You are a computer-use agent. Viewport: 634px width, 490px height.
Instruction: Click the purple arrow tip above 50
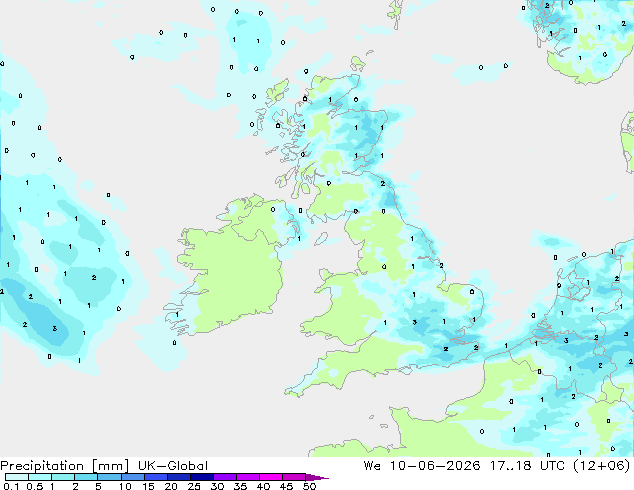317,477
